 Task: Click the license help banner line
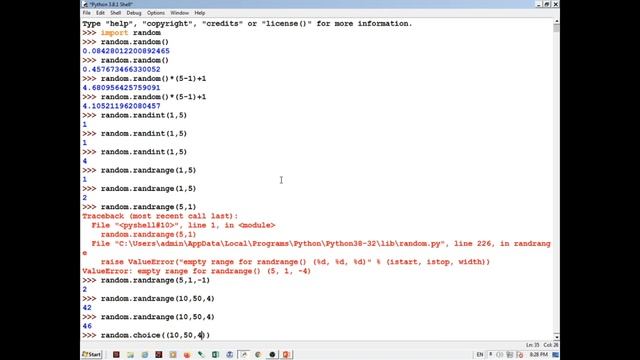pos(247,24)
